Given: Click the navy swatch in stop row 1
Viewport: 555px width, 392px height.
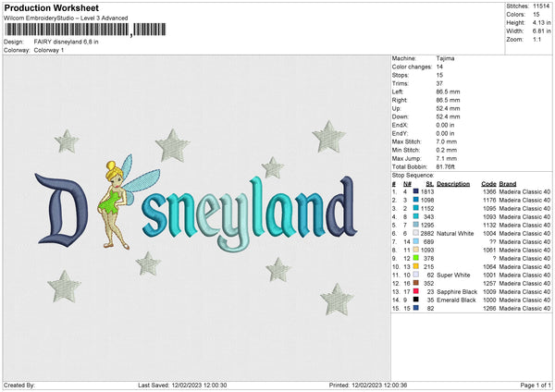Looking at the screenshot, I should point(415,191).
